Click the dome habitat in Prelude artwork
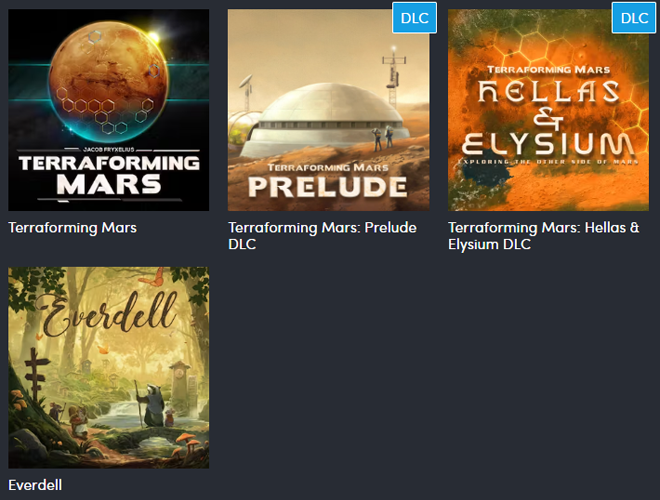The height and width of the screenshot is (500, 660). tap(325, 119)
